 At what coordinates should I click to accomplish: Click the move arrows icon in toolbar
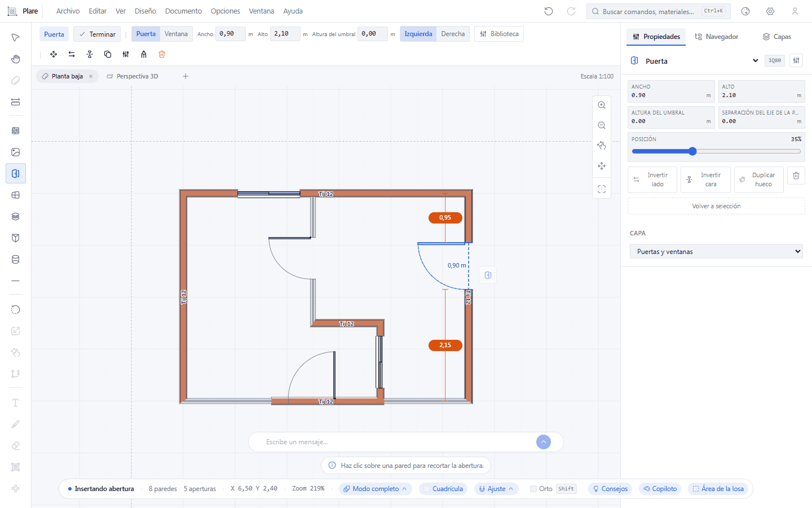54,54
